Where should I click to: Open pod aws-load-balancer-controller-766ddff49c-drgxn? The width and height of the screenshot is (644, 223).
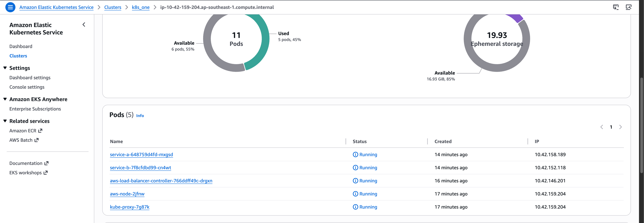tap(161, 181)
